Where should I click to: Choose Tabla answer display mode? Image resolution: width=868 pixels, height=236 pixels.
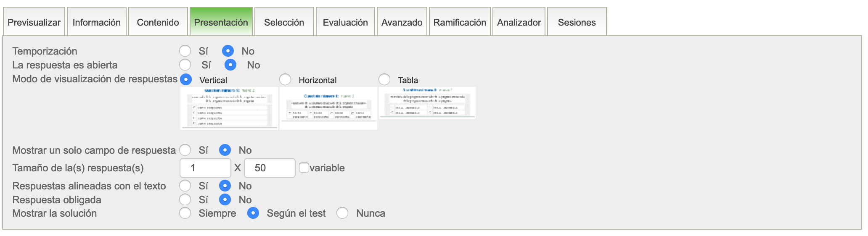click(384, 79)
